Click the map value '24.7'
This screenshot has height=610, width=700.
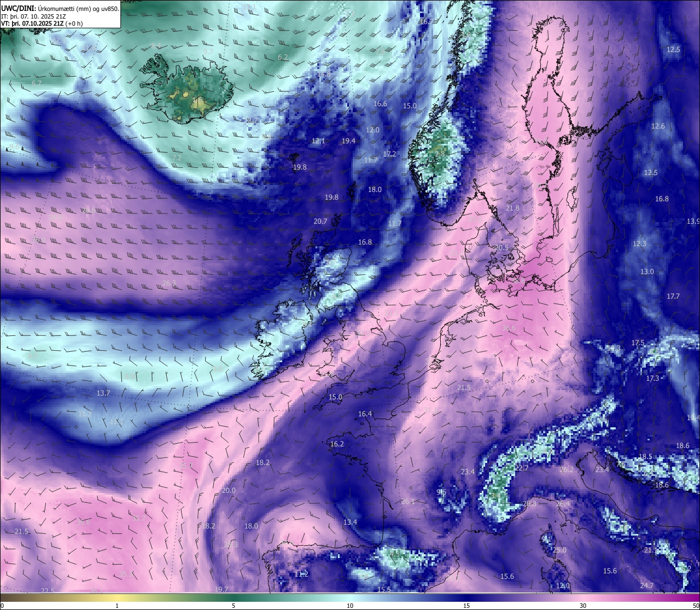pos(647,585)
